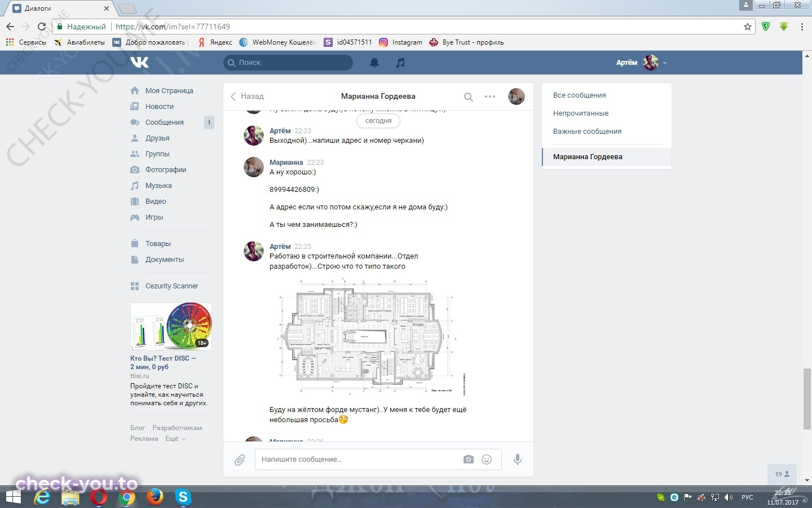812x508 pixels.
Task: Go back in browser history
Action: 10,27
